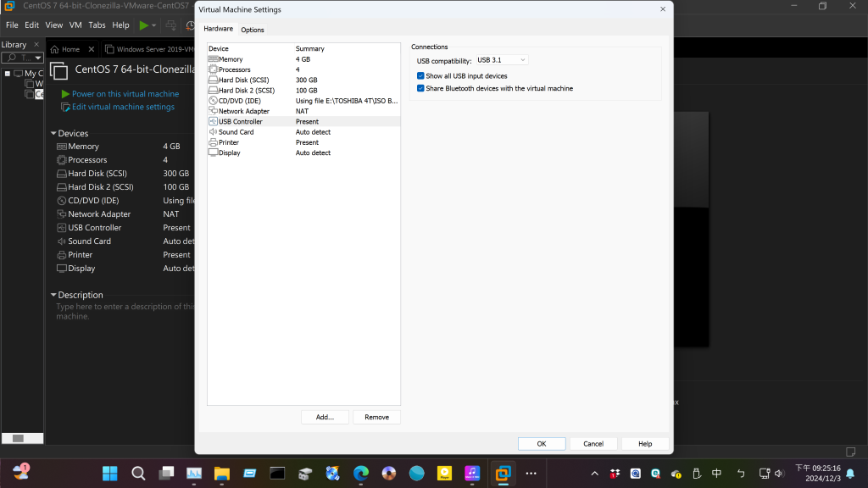Choose the Sound Card device icon
868x488 pixels.
point(213,132)
